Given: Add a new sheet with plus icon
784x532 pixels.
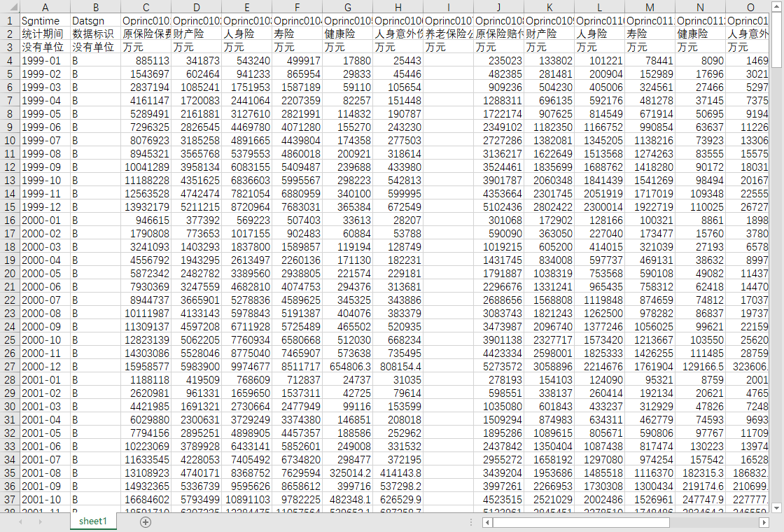Looking at the screenshot, I should (x=146, y=522).
